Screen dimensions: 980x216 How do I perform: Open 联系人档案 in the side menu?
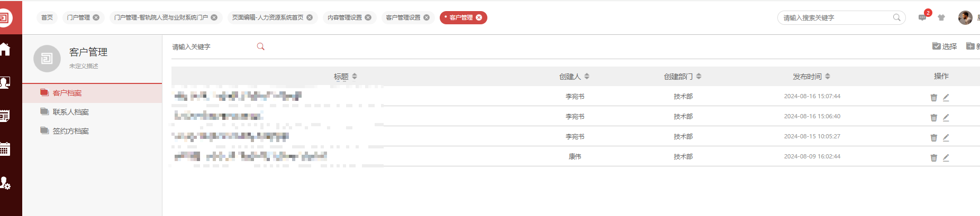click(70, 112)
